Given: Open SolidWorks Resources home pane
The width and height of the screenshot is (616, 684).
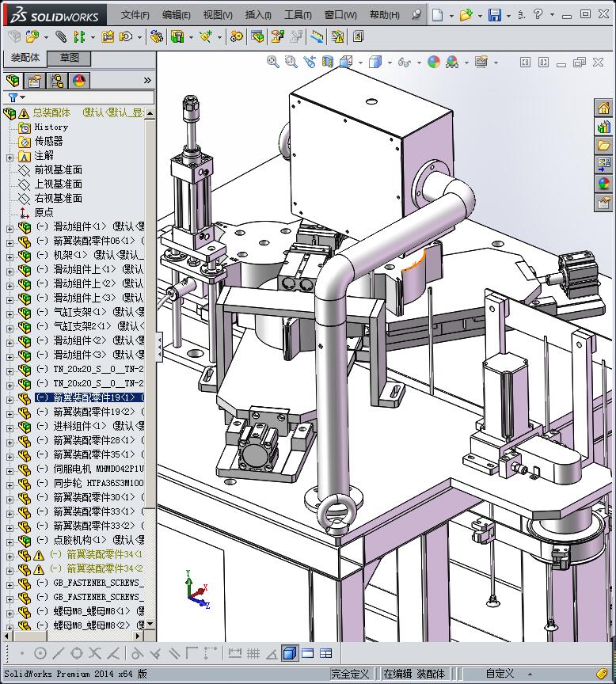Looking at the screenshot, I should [604, 108].
